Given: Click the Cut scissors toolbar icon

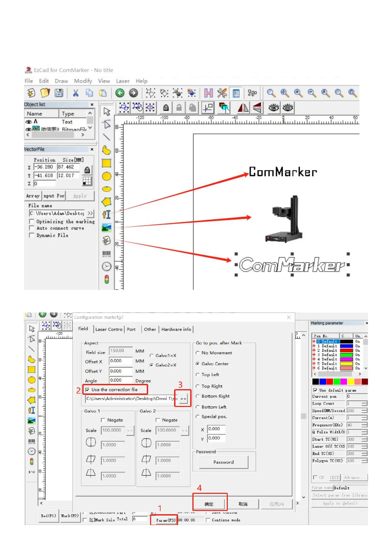Looking at the screenshot, I should [76, 93].
